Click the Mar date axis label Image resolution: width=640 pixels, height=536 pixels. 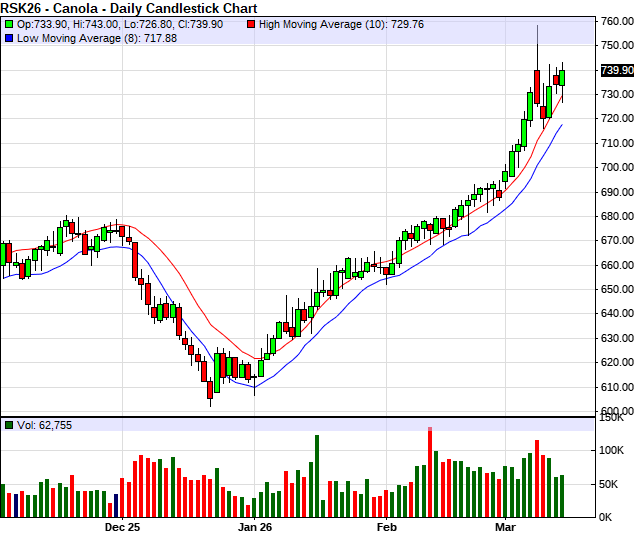click(x=505, y=526)
